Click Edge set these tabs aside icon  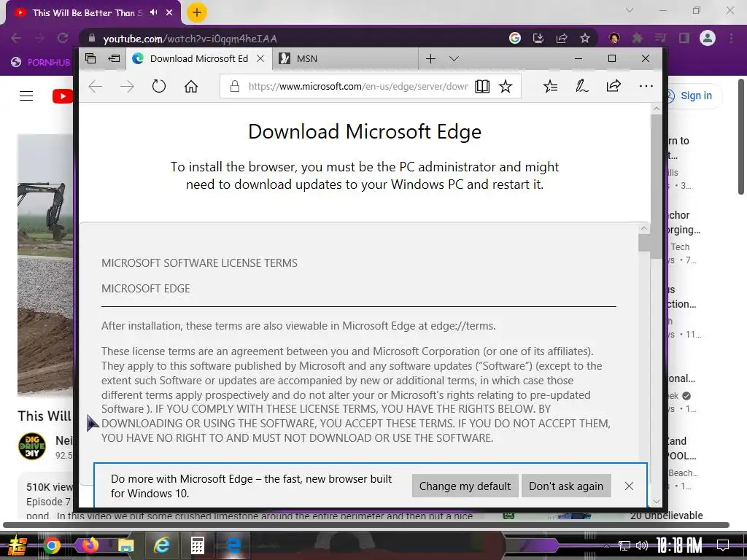coord(114,58)
